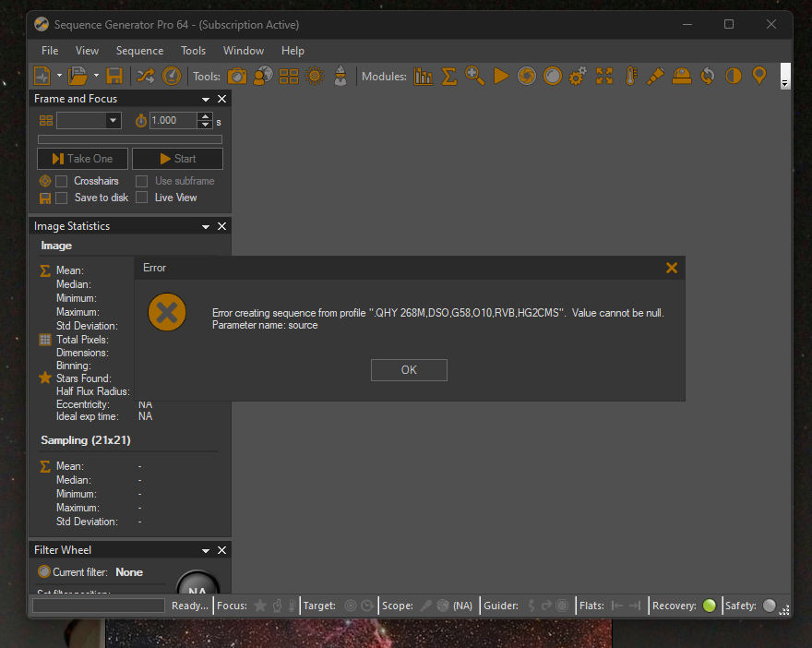812x648 pixels.
Task: Save the sequence with the floppy disk icon
Action: [114, 76]
